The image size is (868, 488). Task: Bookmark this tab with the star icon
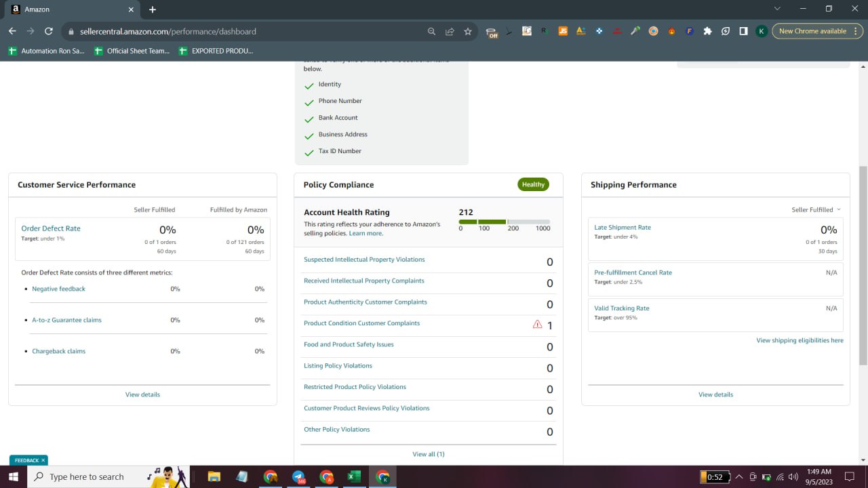pyautogui.click(x=468, y=31)
